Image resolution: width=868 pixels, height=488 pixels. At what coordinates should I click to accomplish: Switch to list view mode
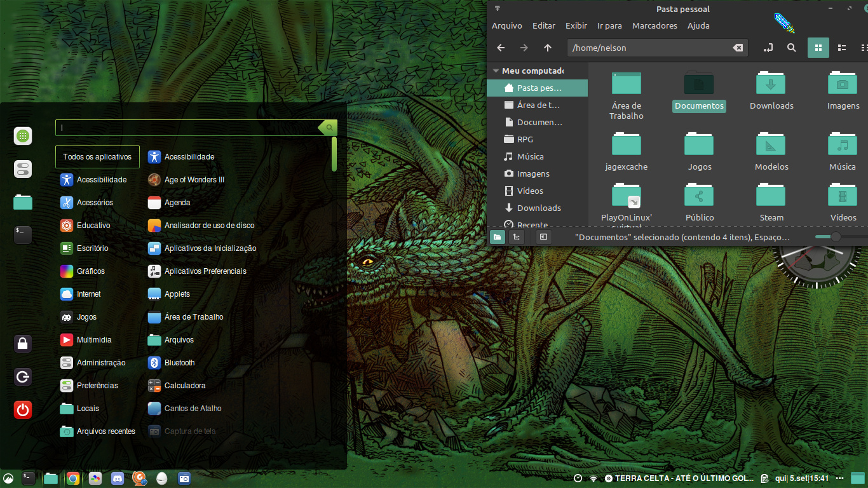pyautogui.click(x=842, y=48)
